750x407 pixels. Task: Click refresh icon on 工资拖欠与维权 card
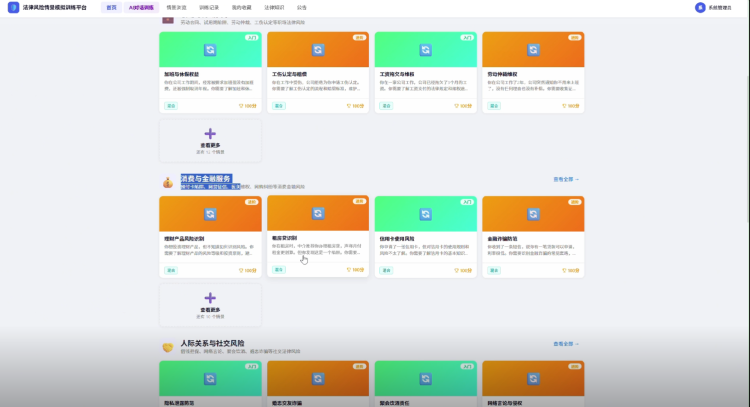point(426,50)
